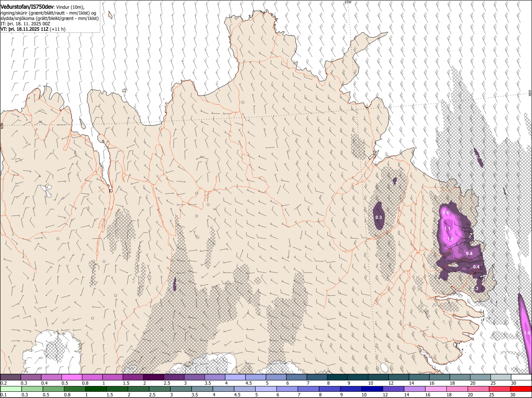Click the 25 label under the rain scale
The image size is (532, 398).
click(492, 395)
